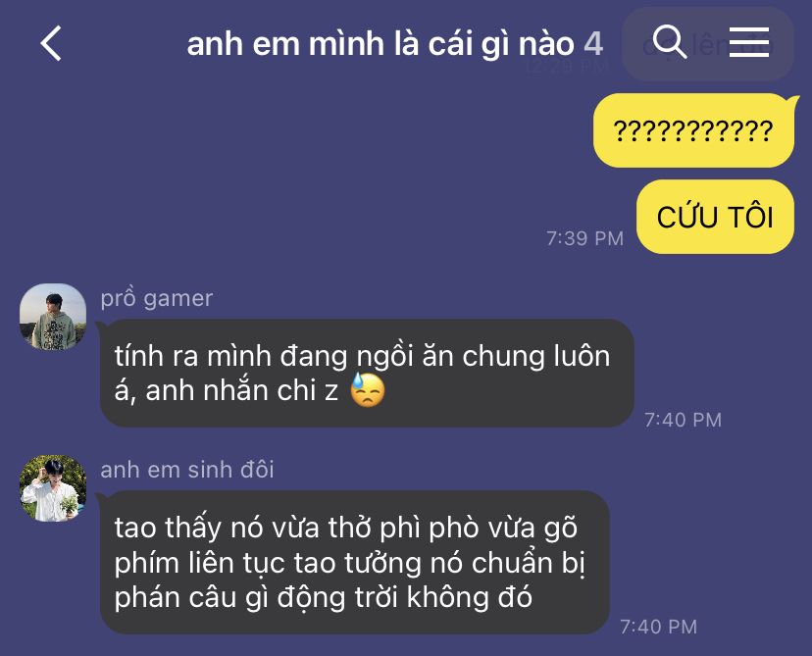Tap the sender name anh em sinh đôi

point(187,470)
